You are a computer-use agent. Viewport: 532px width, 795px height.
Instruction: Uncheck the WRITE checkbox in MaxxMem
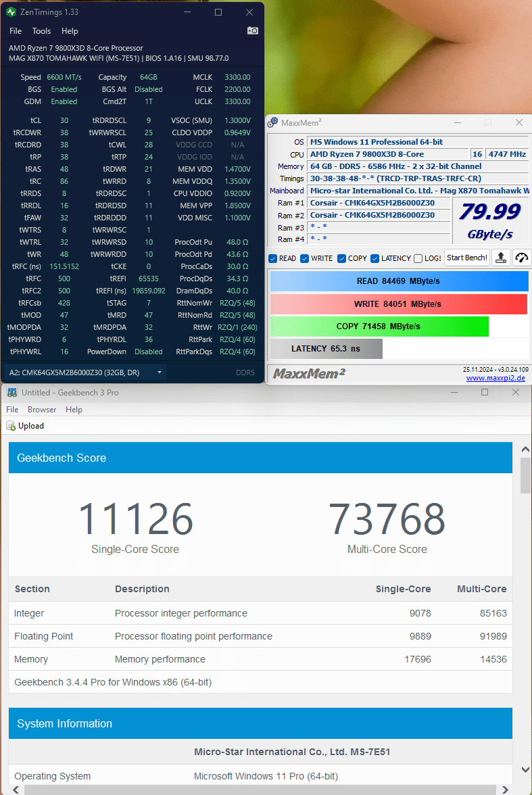(x=305, y=258)
